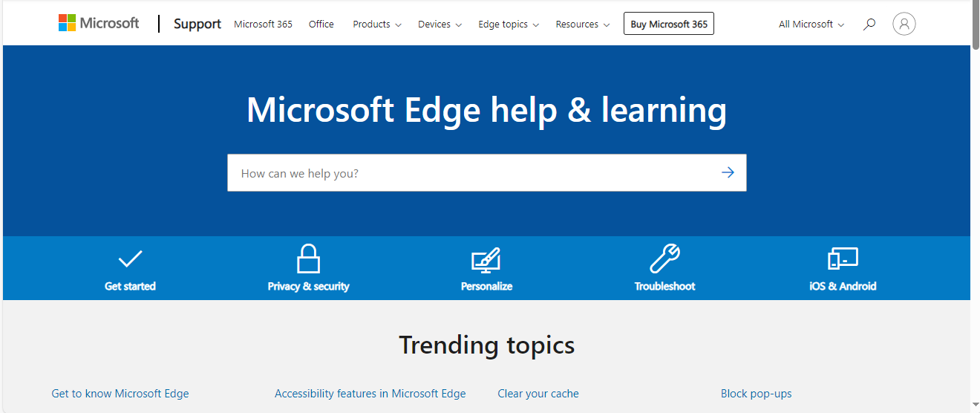Open the Privacy & security lock icon
This screenshot has height=413, width=980.
(308, 258)
